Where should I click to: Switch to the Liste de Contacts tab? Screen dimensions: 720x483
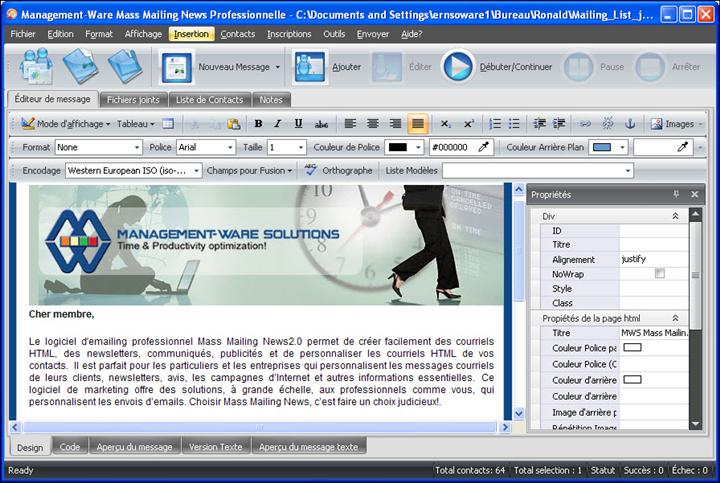click(209, 100)
